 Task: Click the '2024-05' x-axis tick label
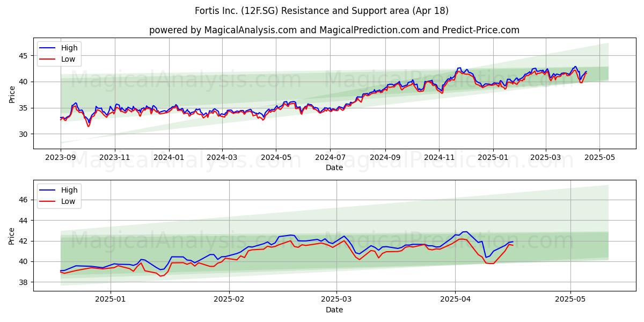(x=276, y=157)
